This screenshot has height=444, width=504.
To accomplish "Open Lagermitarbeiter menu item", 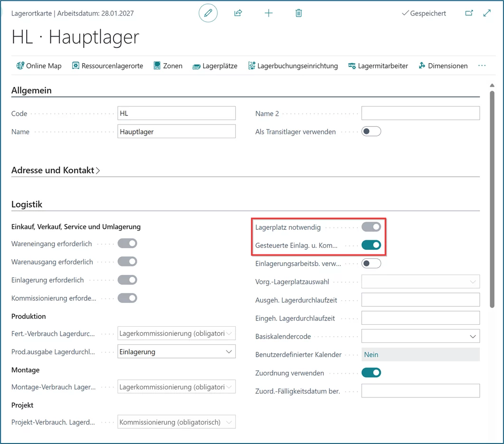I will (x=378, y=66).
